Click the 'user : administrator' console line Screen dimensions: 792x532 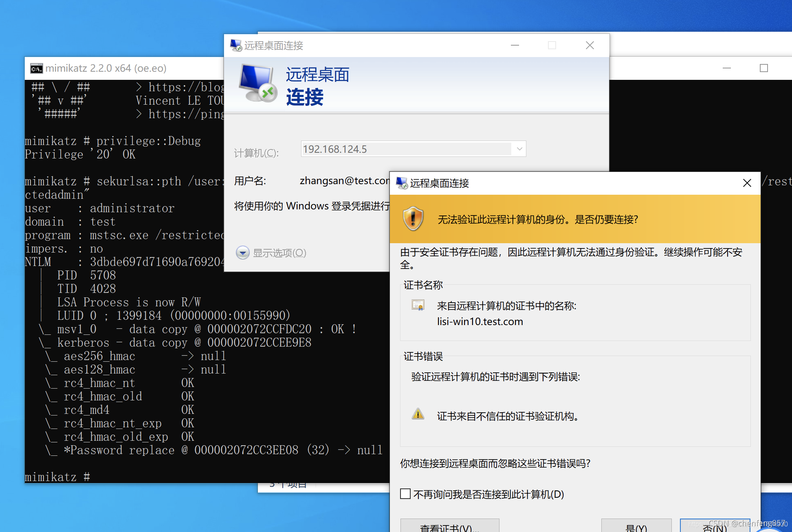[100, 208]
